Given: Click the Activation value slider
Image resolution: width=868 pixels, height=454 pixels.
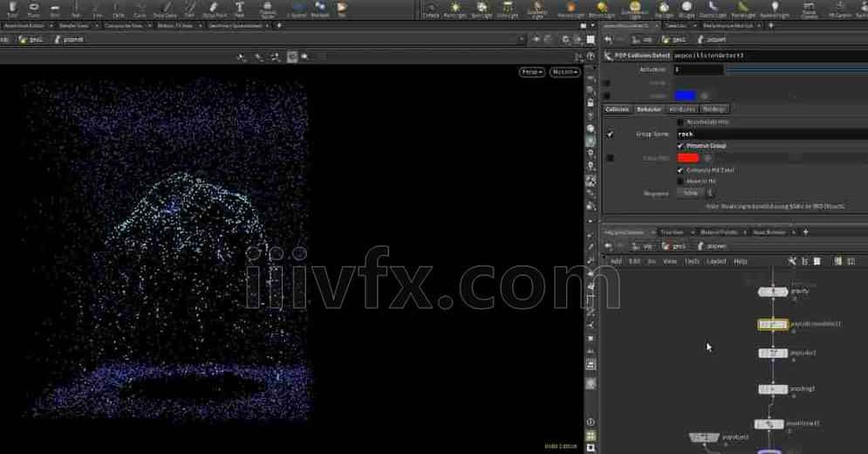Looking at the screenshot, I should (796, 70).
